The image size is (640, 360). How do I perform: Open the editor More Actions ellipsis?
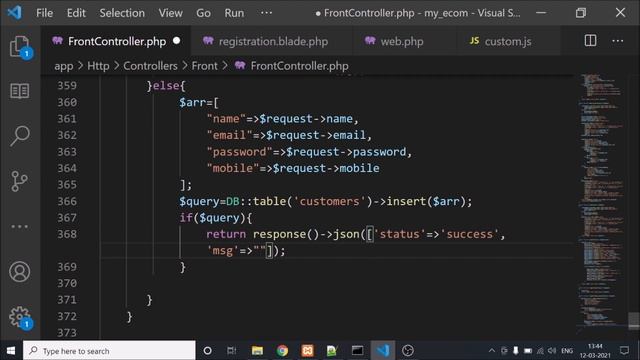(x=618, y=41)
